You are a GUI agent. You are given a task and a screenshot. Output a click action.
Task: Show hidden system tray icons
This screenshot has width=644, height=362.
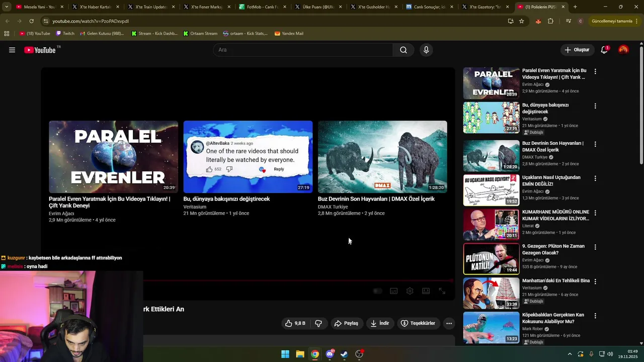click(570, 354)
